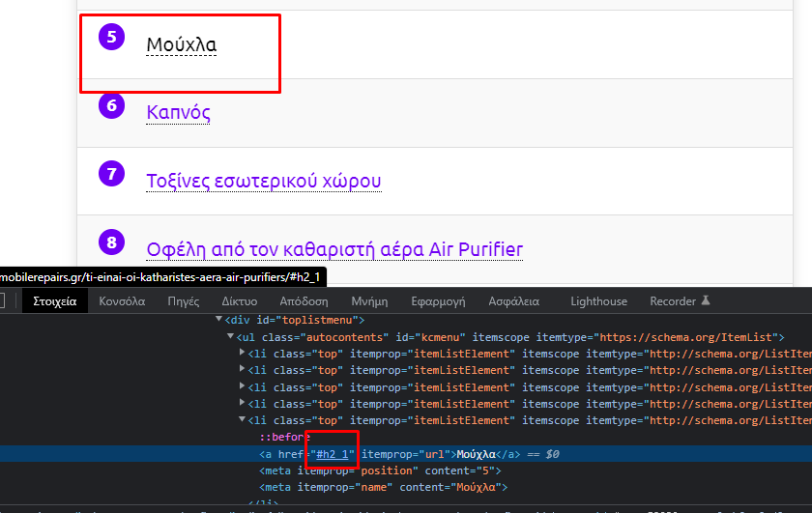
Task: Open the Καπνός table of contents link
Action: point(178,112)
